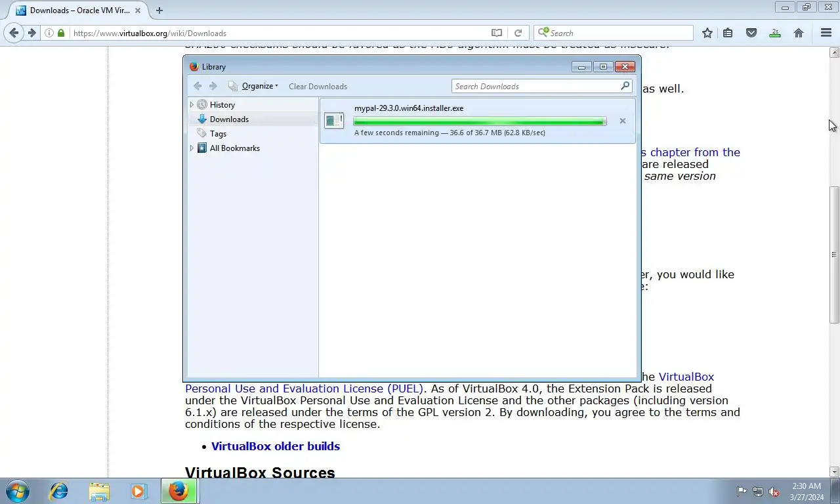Expand the All Bookmarks tree node
The height and width of the screenshot is (504, 840).
point(192,148)
